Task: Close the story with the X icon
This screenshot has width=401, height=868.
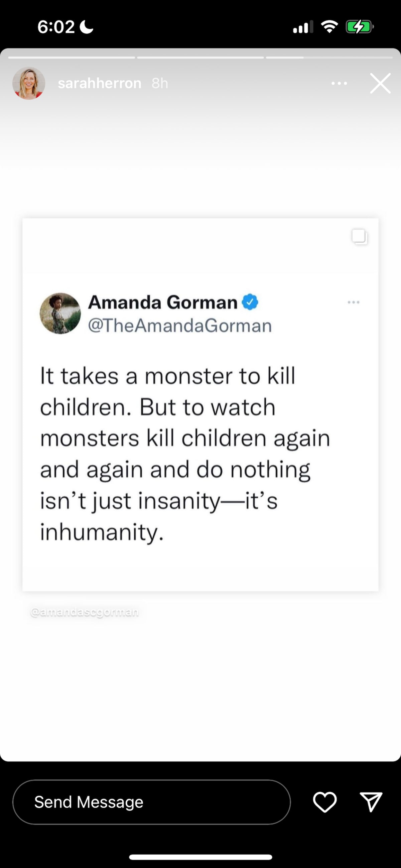Action: click(380, 83)
